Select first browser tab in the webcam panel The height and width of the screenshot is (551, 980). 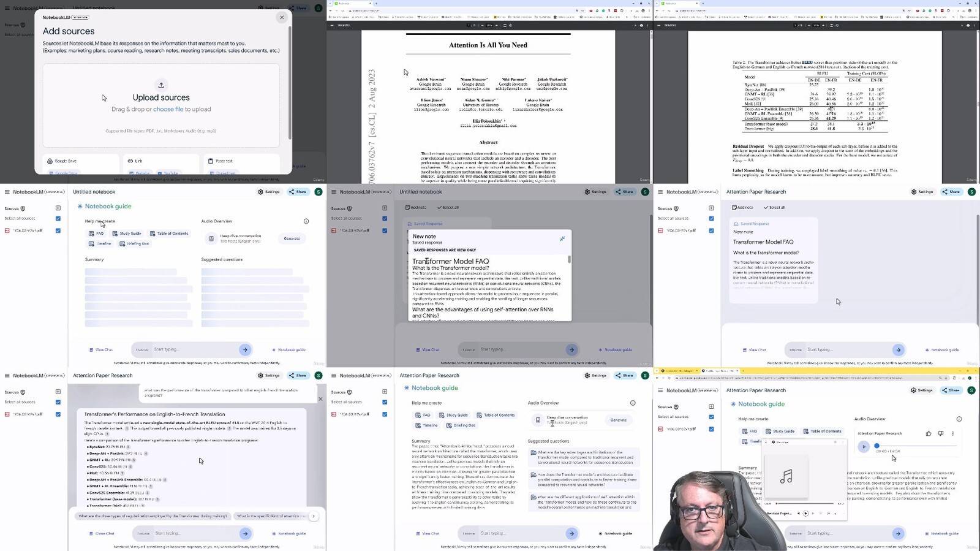pyautogui.click(x=679, y=371)
